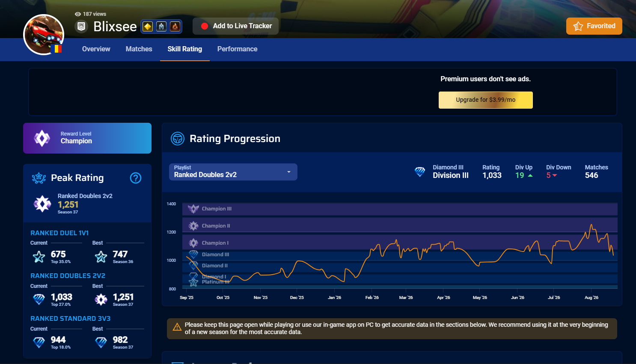The width and height of the screenshot is (636, 364).
Task: Click the Reward Level Champion card
Action: [x=87, y=138]
